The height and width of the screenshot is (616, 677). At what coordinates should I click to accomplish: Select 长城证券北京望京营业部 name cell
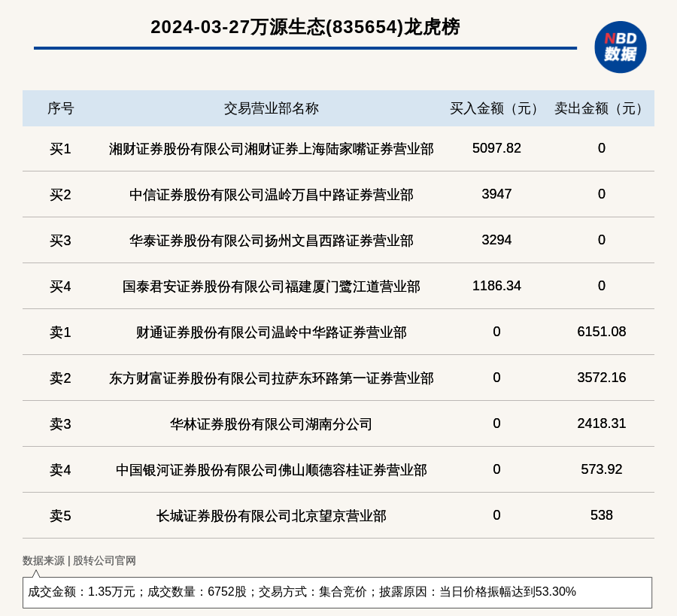[x=271, y=516]
